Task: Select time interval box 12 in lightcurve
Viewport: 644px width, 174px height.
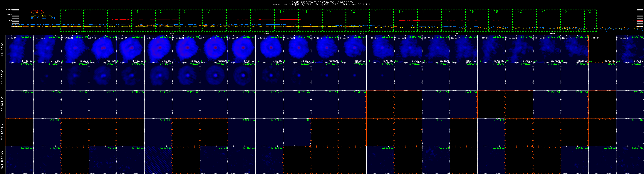Action: tap(334, 21)
